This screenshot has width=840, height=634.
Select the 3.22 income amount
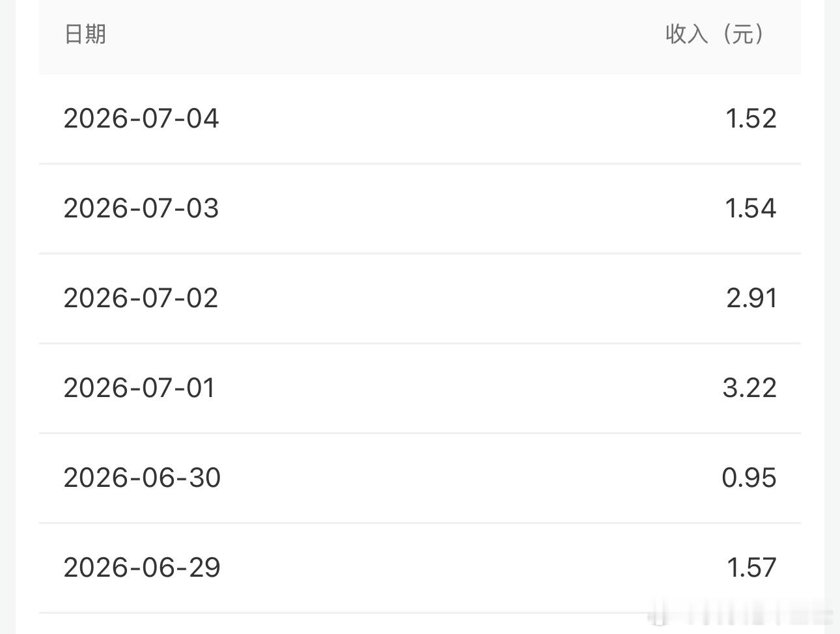click(749, 388)
